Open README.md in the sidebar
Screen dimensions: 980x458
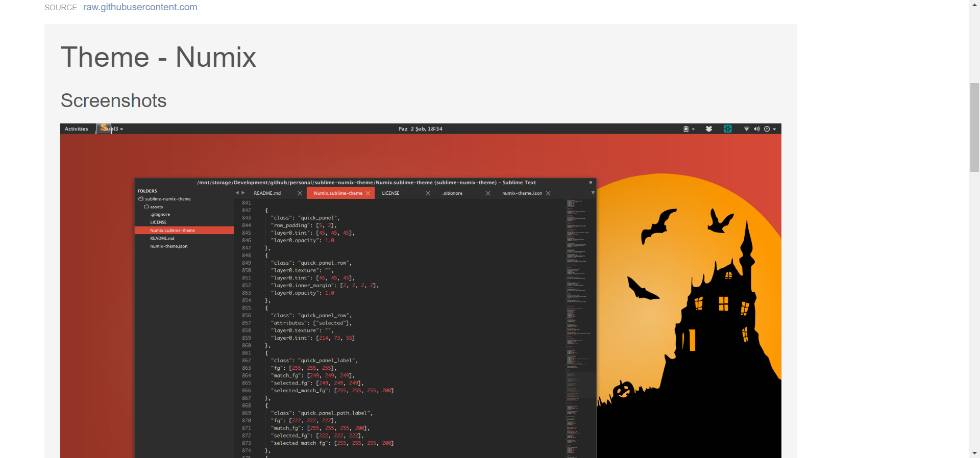pos(162,238)
